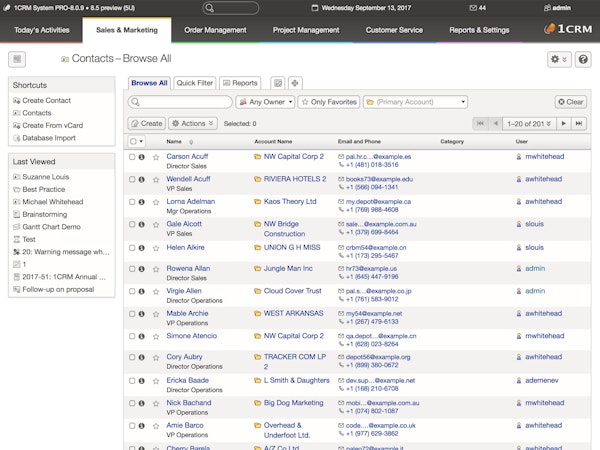
Task: Open Follow-up on proposal from Last Viewed
Action: click(x=58, y=290)
